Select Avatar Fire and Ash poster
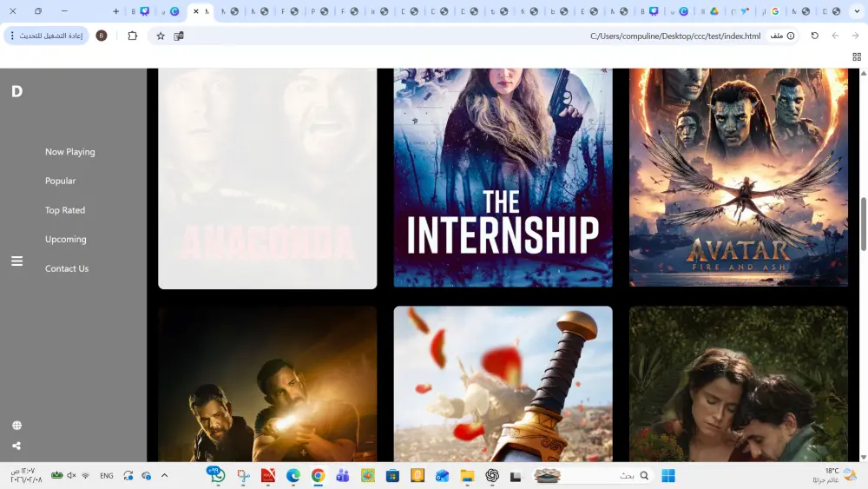This screenshot has width=868, height=489. [739, 178]
